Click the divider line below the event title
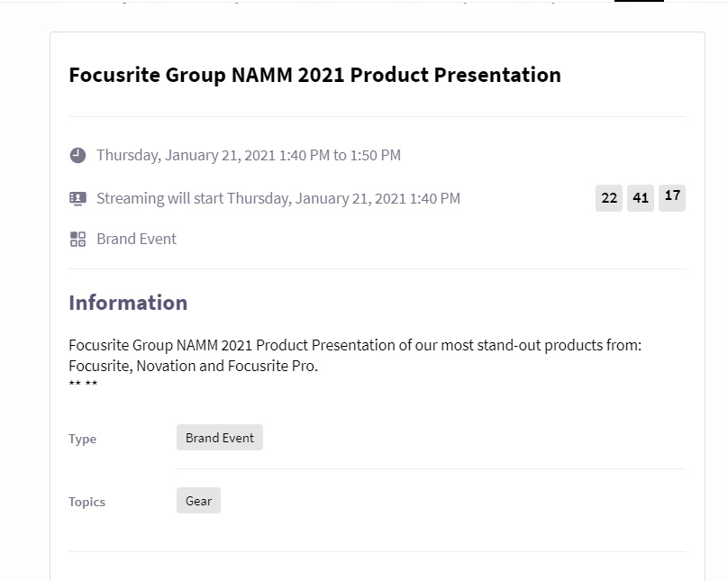728x581 pixels. (x=377, y=116)
